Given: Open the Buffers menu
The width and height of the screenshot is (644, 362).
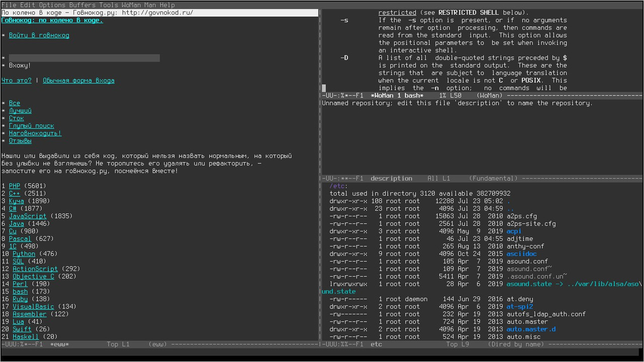Looking at the screenshot, I should pos(83,5).
